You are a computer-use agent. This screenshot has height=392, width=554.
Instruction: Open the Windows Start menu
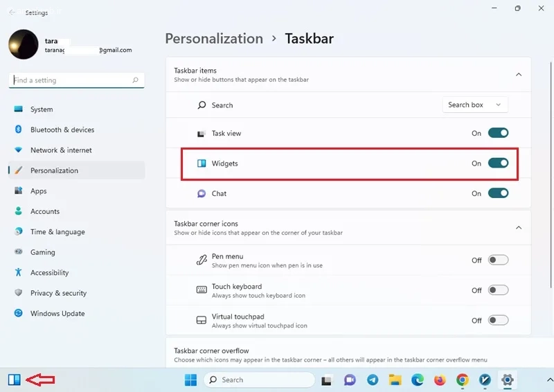pos(190,380)
